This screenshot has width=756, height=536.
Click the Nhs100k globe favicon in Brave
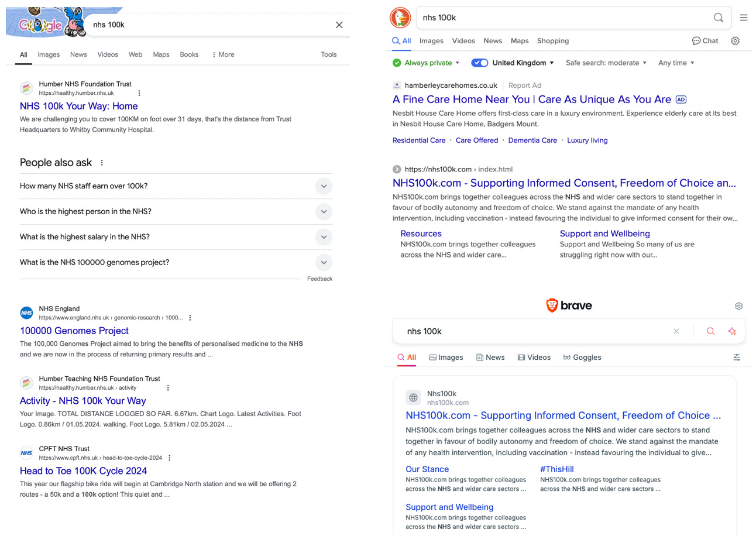(414, 398)
